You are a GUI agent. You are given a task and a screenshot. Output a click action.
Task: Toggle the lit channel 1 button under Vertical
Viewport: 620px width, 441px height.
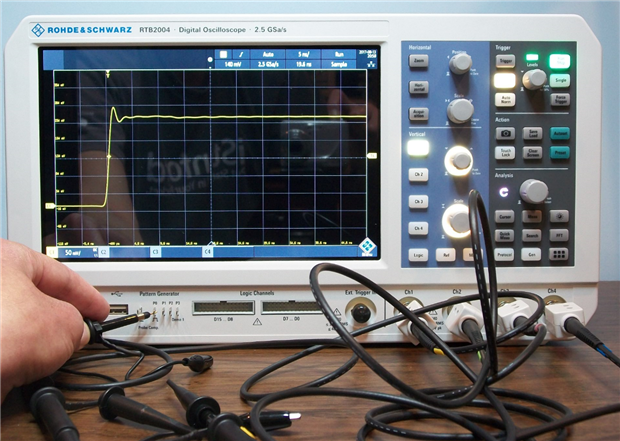tap(418, 148)
